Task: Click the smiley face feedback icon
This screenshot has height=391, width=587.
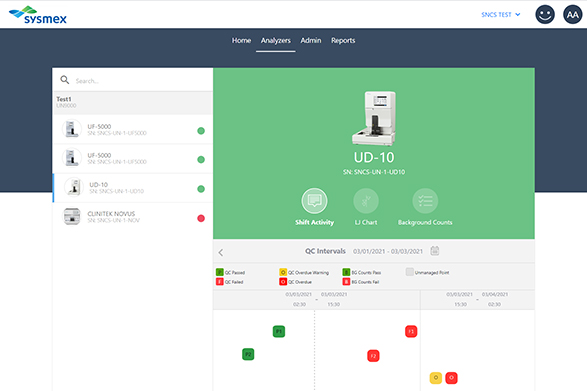Action: coord(545,15)
